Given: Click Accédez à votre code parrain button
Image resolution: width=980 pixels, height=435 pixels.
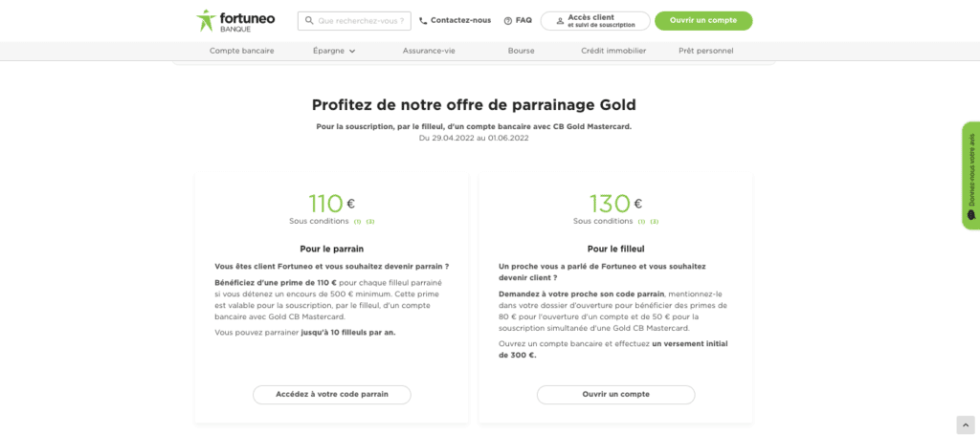Looking at the screenshot, I should pos(331,394).
